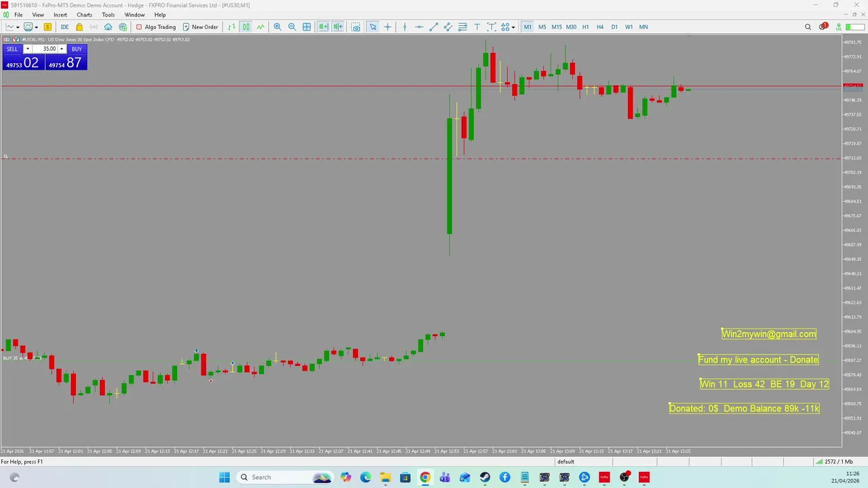This screenshot has height=488, width=868.
Task: Click the lot size field showing 35.00
Action: pos(45,49)
